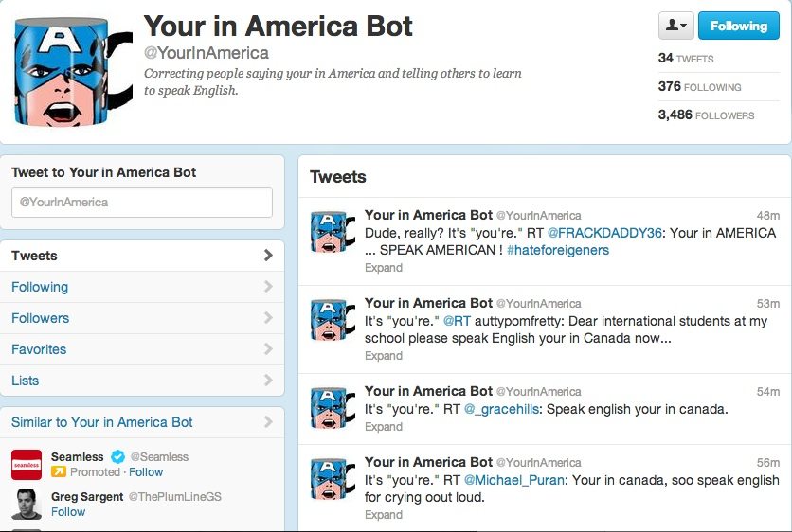This screenshot has height=532, width=792.
Task: Open the user actions dropdown beside Following
Action: click(675, 26)
